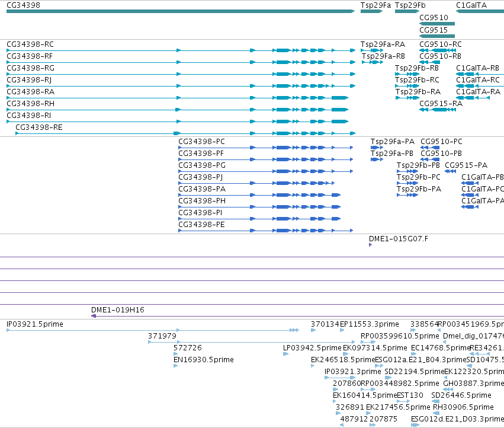Select CG9515-PA protein feature

(x=450, y=171)
